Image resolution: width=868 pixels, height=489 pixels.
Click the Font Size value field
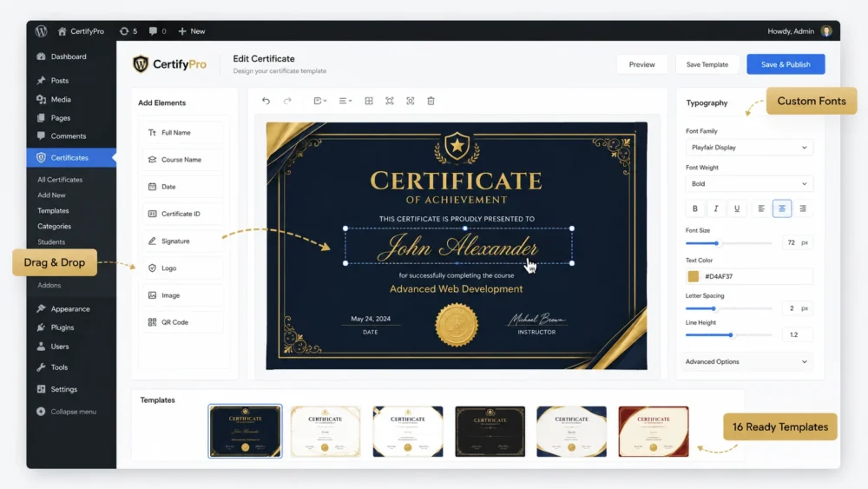(x=797, y=242)
